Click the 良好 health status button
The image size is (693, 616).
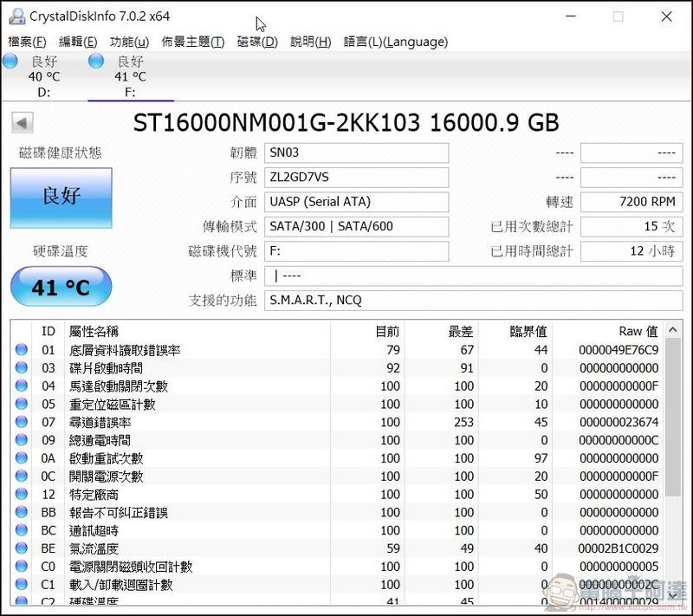(x=61, y=198)
